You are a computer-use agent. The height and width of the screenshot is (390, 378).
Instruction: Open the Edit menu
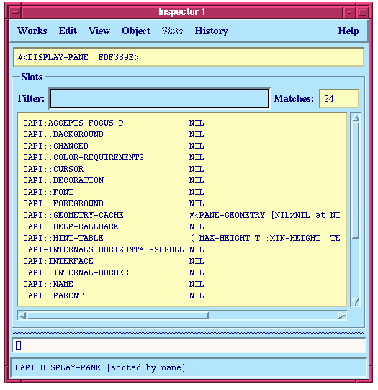coord(68,31)
